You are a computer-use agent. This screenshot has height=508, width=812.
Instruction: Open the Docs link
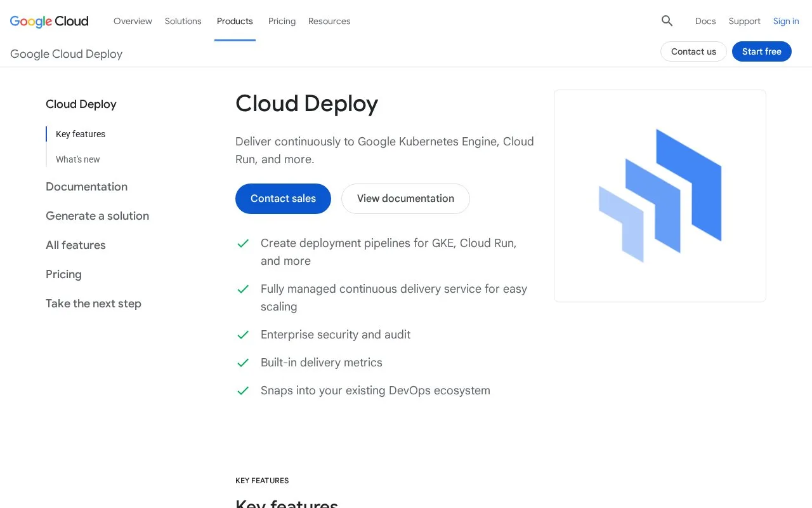pos(705,21)
